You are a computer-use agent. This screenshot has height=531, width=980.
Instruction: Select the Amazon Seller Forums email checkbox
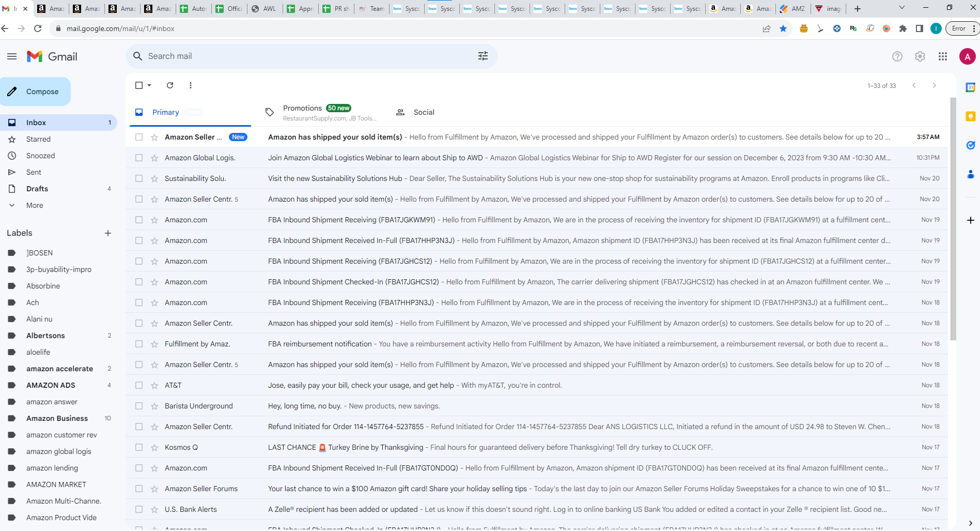139,489
